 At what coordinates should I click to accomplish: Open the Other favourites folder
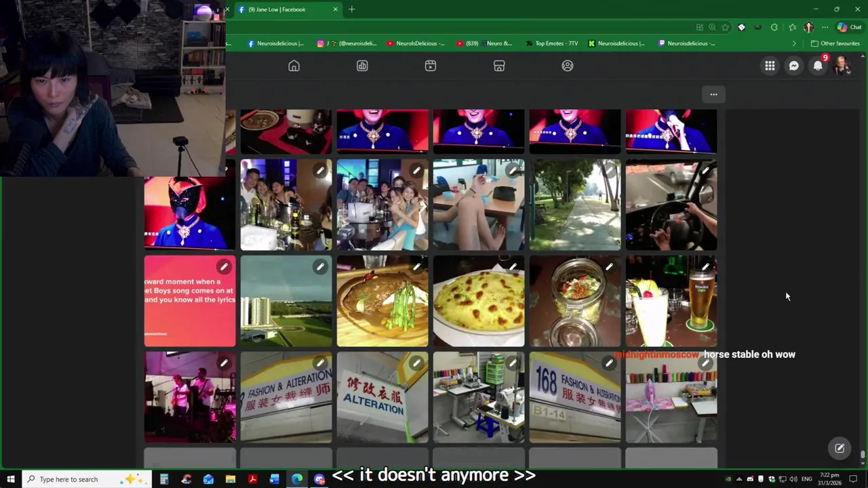835,43
